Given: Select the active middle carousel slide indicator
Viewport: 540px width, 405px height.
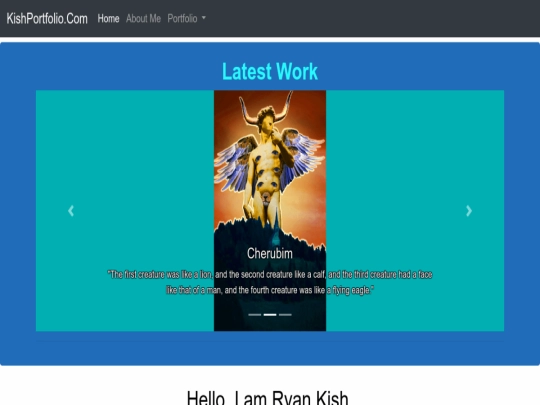Looking at the screenshot, I should coord(270,314).
